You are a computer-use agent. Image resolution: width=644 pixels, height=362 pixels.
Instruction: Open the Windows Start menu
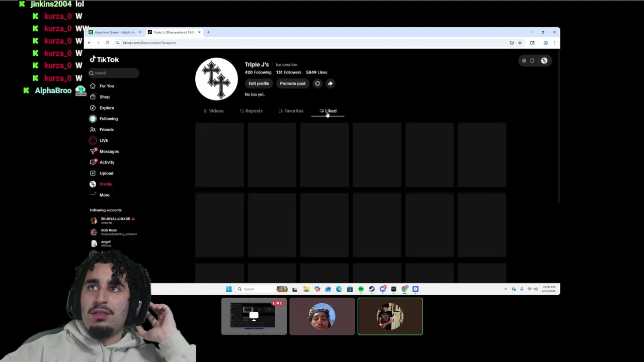click(x=229, y=289)
